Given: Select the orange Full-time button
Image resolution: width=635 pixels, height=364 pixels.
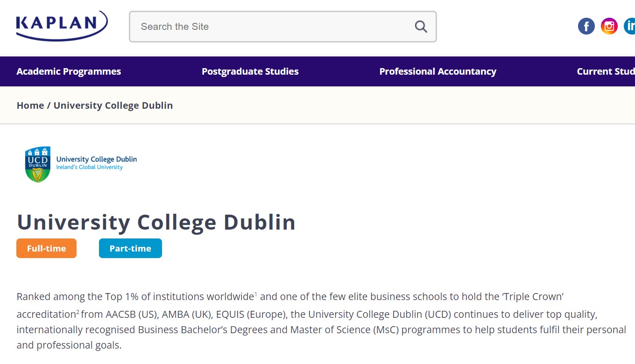Looking at the screenshot, I should coord(46,248).
